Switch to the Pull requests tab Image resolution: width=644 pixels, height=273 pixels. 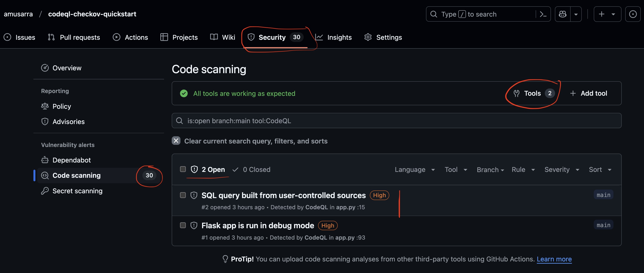[x=74, y=37]
